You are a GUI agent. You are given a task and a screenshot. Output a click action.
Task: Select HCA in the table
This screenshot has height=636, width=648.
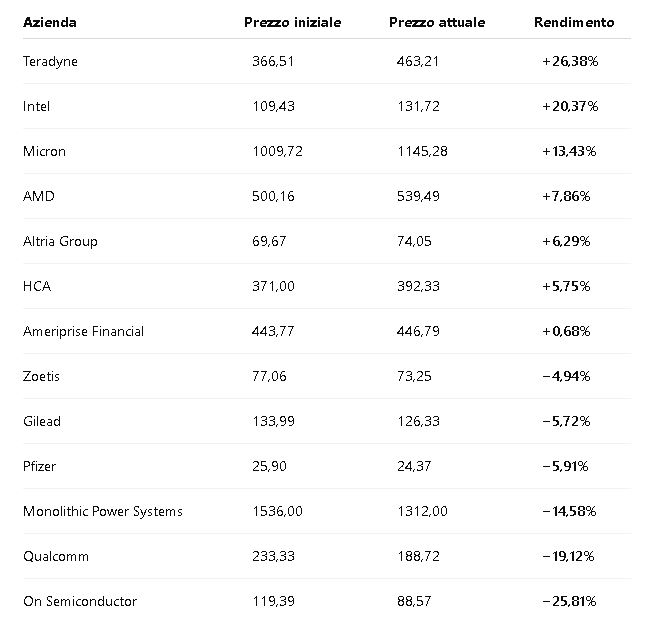click(x=37, y=286)
